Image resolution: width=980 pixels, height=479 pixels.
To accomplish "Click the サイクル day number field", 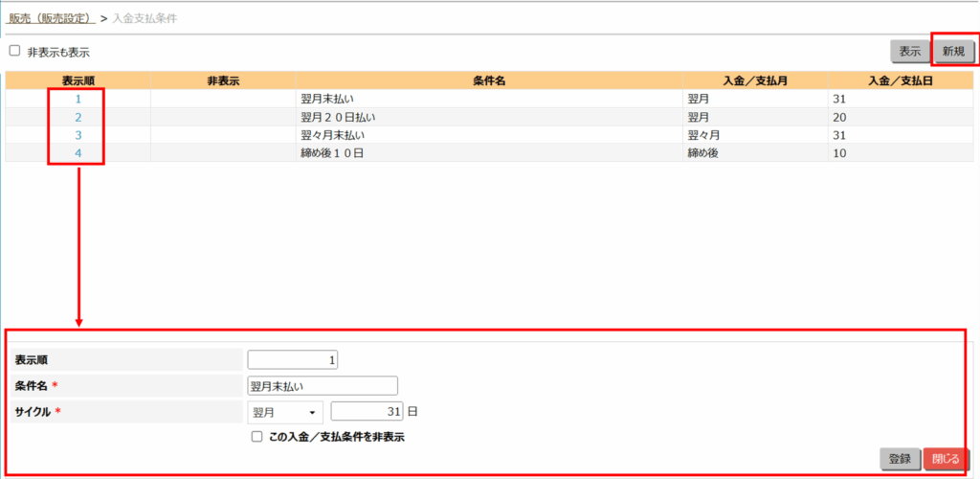I will click(367, 413).
